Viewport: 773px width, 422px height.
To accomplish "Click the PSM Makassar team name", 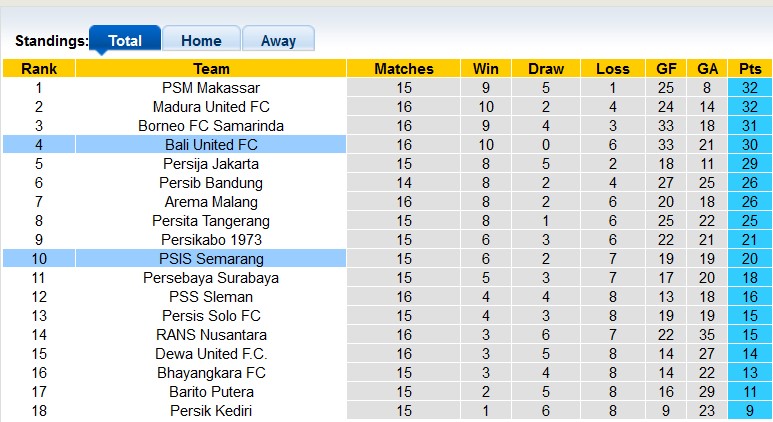I will [211, 88].
